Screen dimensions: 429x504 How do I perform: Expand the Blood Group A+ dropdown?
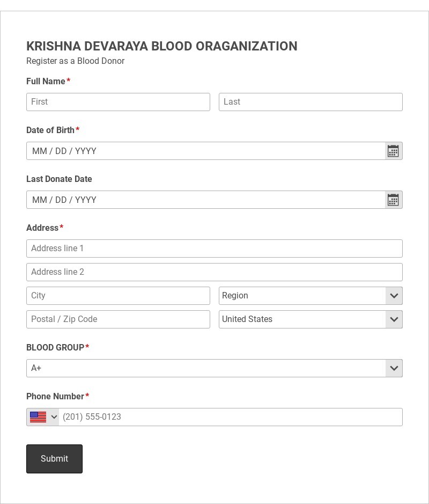[214, 368]
